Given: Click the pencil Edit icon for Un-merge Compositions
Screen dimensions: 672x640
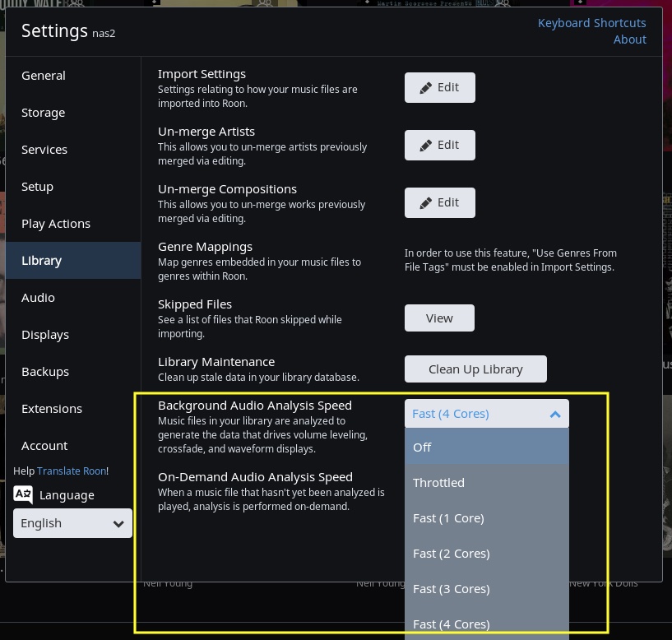Looking at the screenshot, I should (426, 202).
